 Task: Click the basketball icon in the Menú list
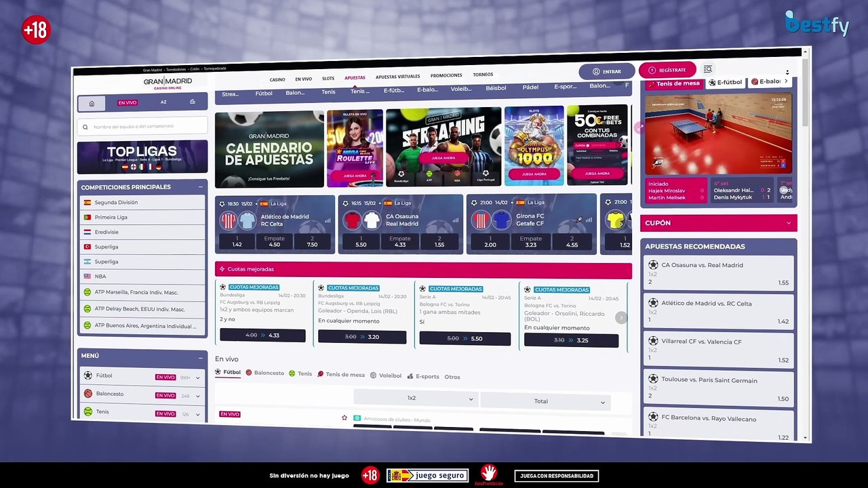[x=88, y=393]
